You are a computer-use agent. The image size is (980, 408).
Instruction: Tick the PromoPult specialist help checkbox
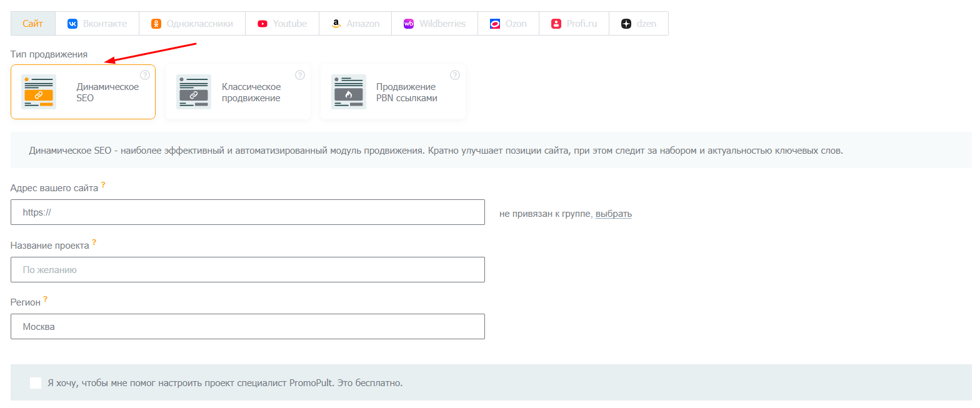36,382
